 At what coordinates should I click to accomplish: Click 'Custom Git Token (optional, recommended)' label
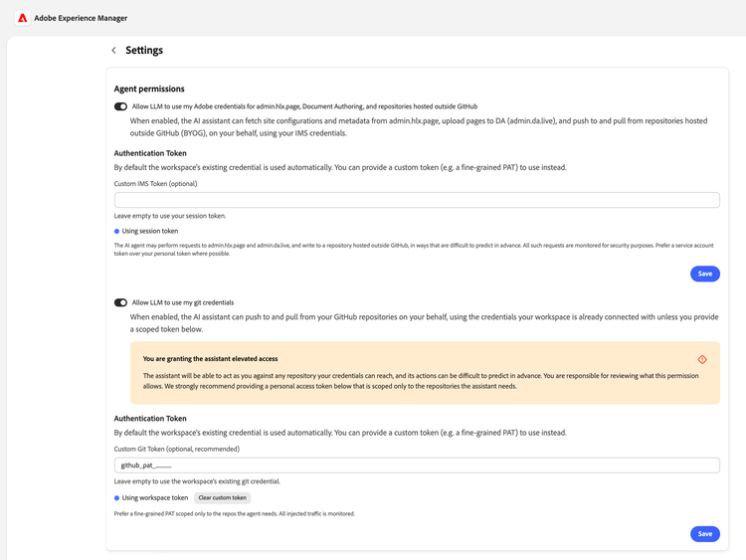click(x=177, y=449)
